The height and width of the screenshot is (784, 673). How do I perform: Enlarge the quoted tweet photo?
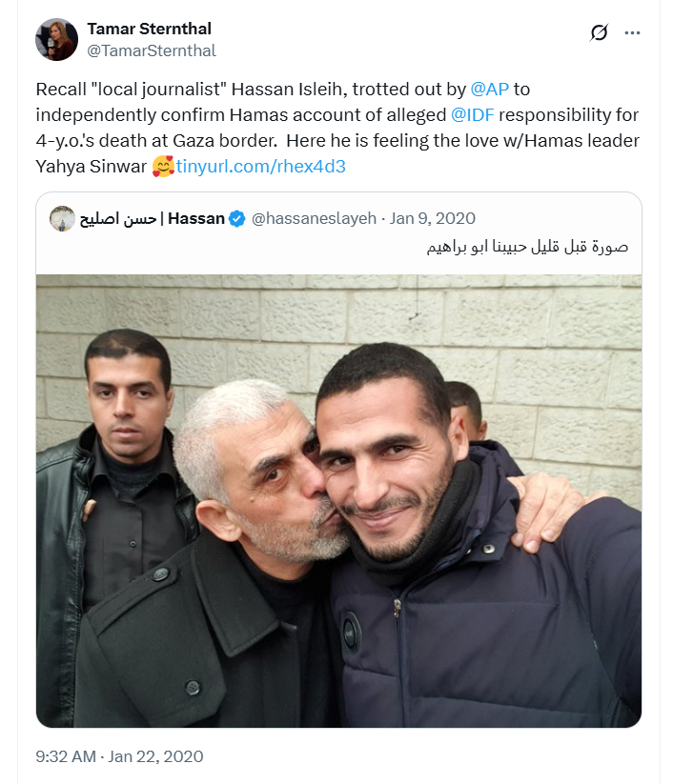(338, 500)
